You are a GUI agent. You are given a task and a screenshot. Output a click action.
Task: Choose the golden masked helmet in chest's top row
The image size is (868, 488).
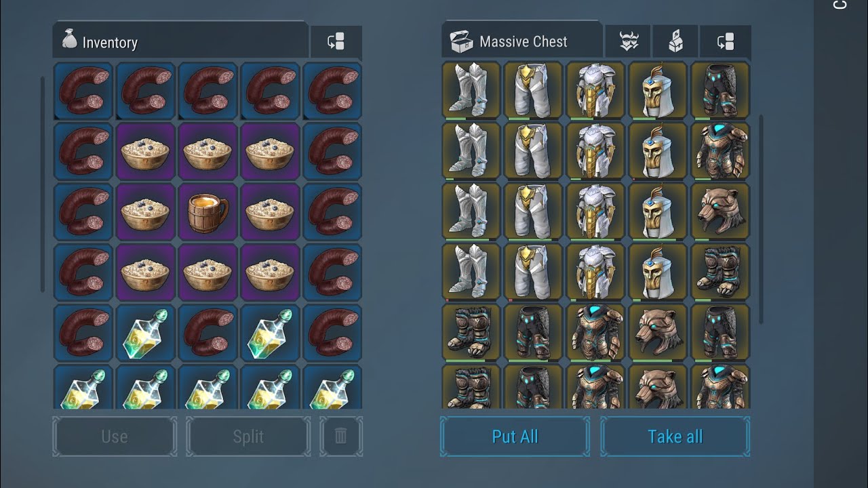point(658,91)
